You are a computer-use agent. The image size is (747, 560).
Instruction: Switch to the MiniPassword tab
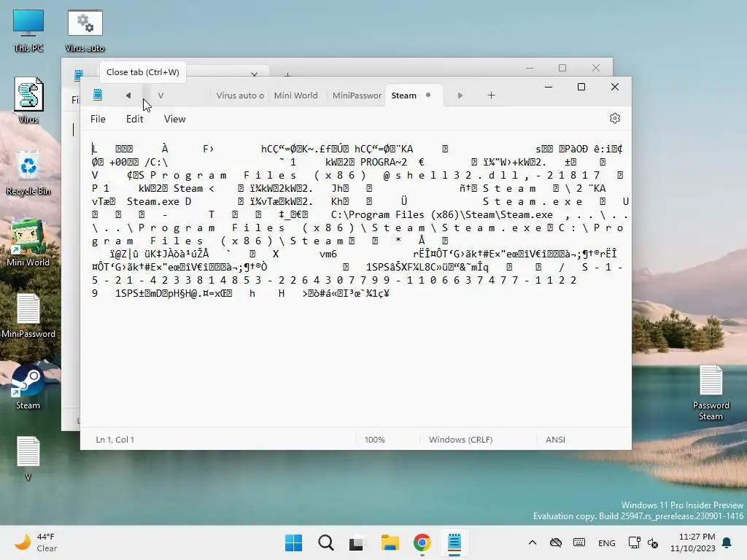(x=357, y=96)
